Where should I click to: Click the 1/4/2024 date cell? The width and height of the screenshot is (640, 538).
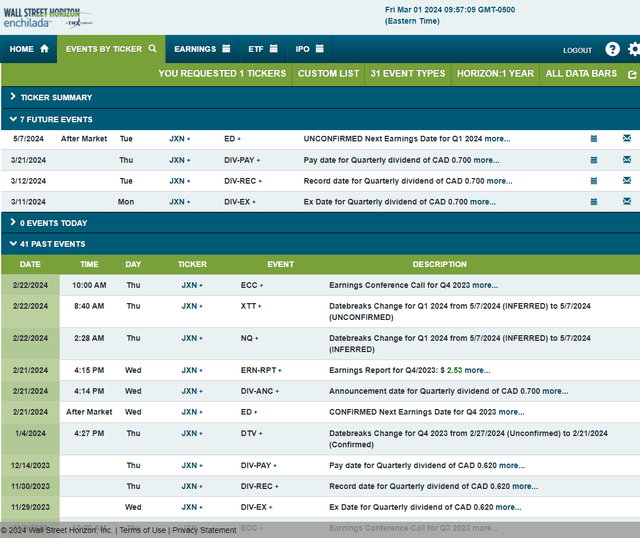[30, 434]
